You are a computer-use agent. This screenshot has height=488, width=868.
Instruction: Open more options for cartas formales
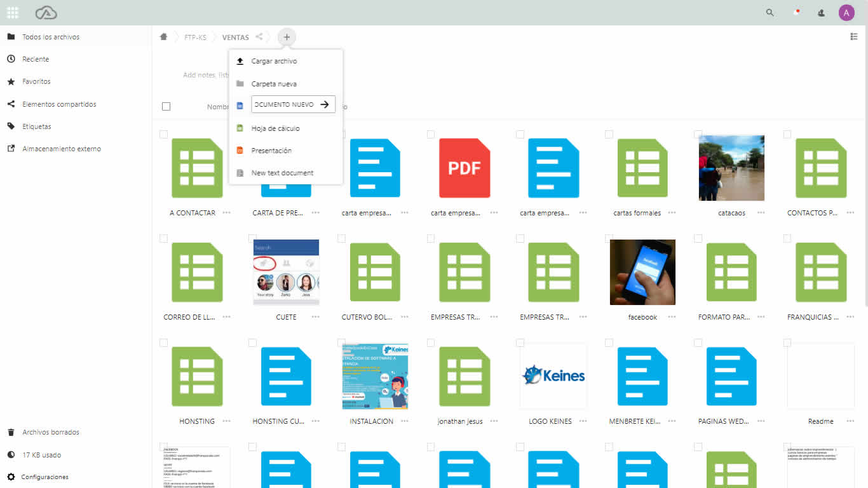coord(672,213)
